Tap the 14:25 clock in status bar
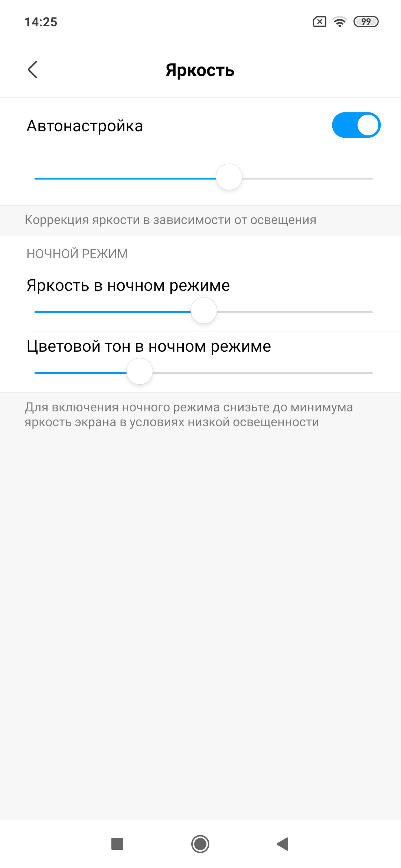The width and height of the screenshot is (401, 868). 41,22
